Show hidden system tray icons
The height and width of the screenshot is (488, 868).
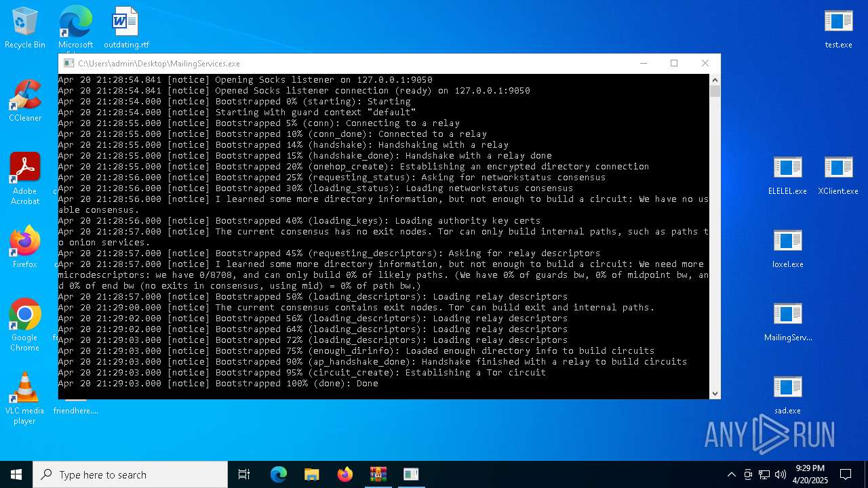(x=731, y=474)
